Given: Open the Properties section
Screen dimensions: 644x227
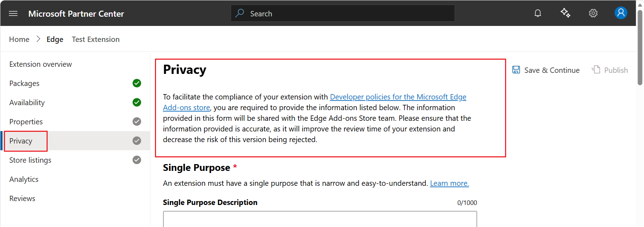Looking at the screenshot, I should 26,122.
